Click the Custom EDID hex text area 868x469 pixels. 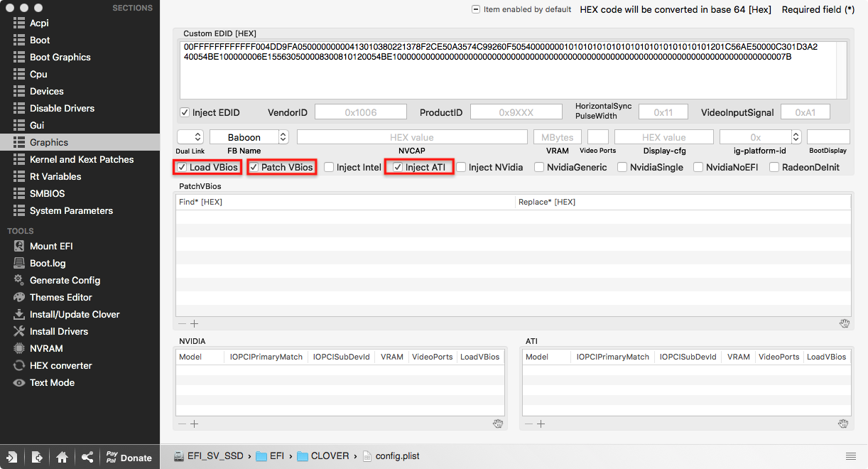513,69
